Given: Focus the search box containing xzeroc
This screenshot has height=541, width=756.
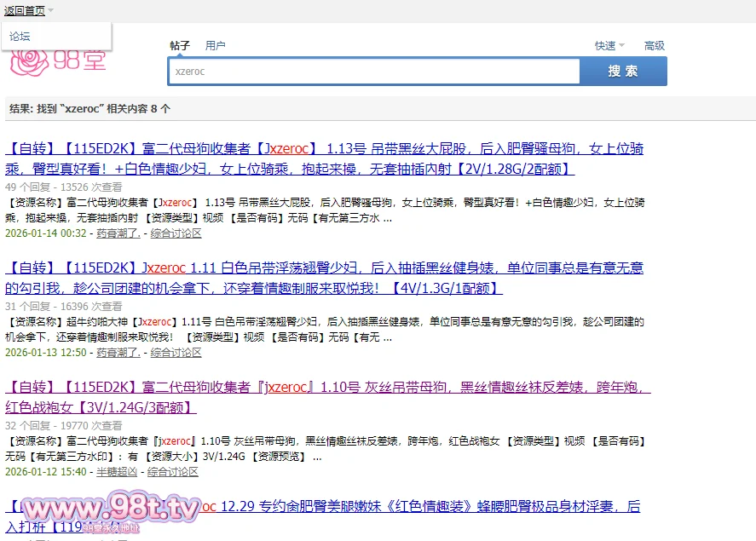Looking at the screenshot, I should point(375,72).
